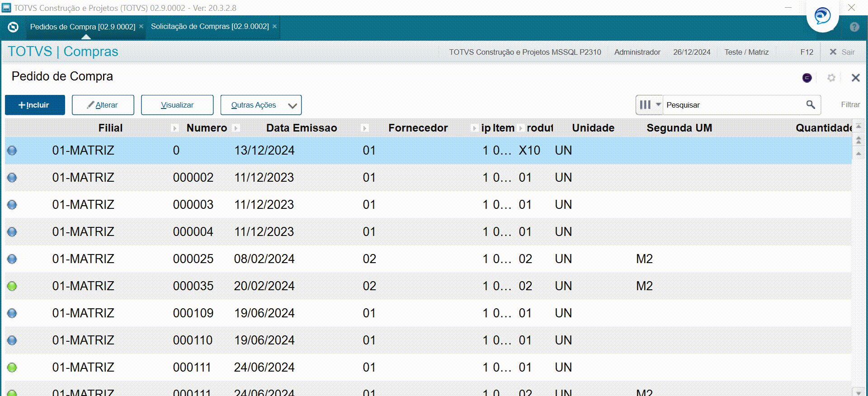Open the settings gear in Pedido de Compra

(x=831, y=78)
